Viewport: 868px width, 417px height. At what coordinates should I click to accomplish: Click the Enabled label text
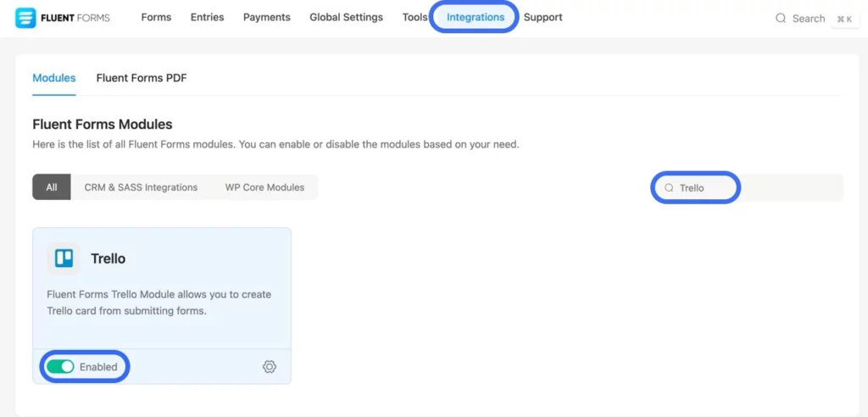coord(98,367)
